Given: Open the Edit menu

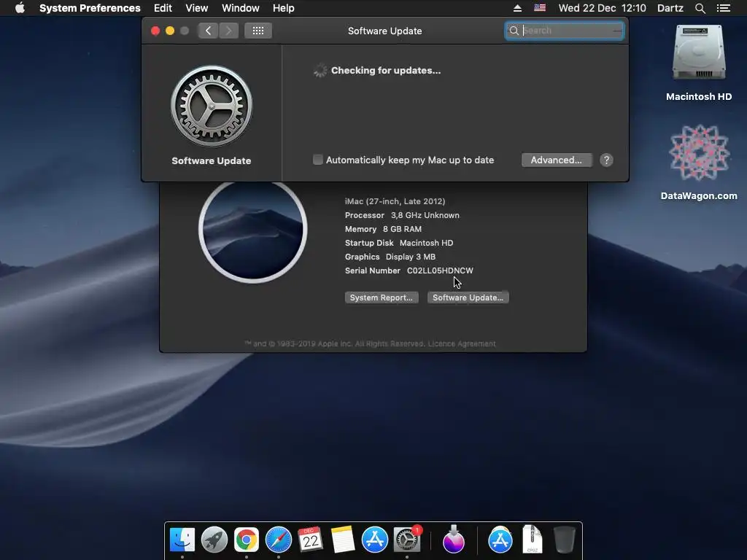Looking at the screenshot, I should [x=163, y=8].
